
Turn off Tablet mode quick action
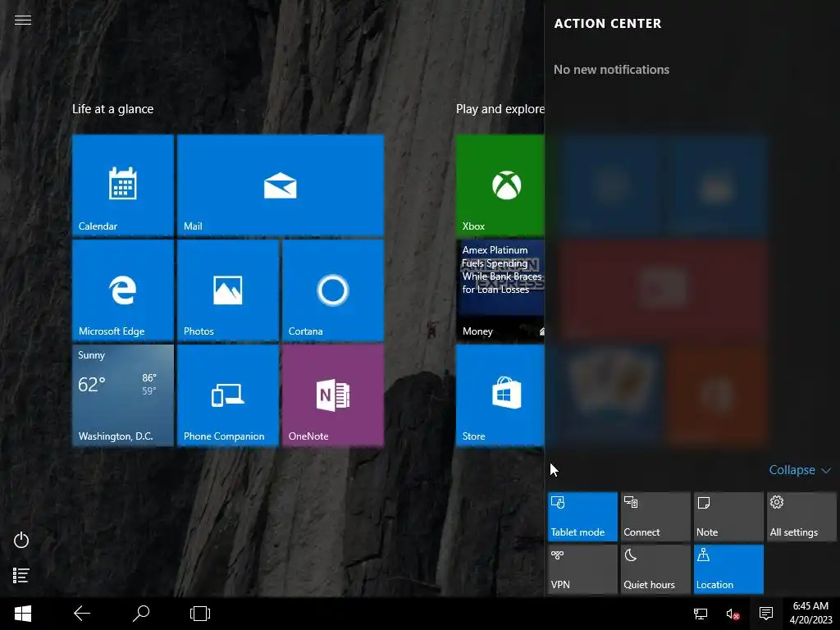coord(582,517)
